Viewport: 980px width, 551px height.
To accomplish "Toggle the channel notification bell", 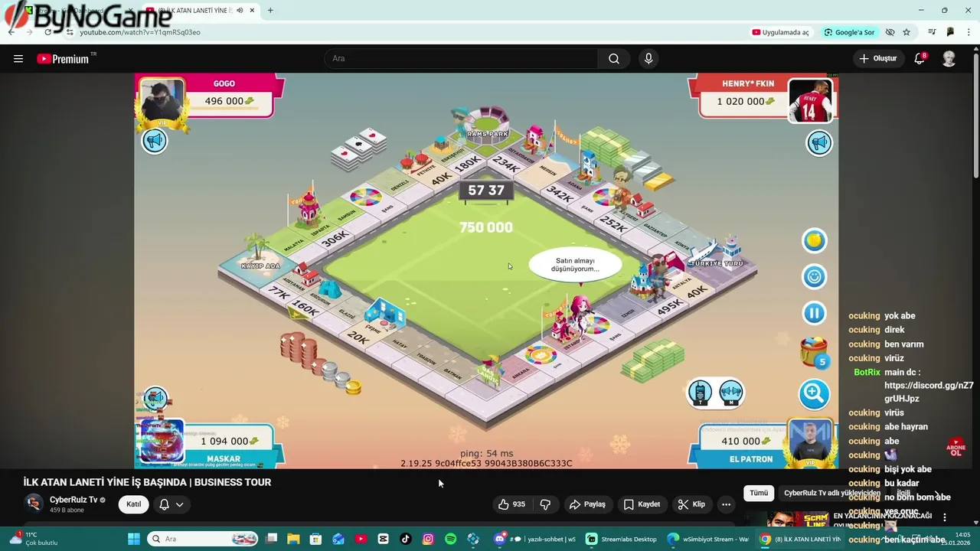I will pos(164,504).
